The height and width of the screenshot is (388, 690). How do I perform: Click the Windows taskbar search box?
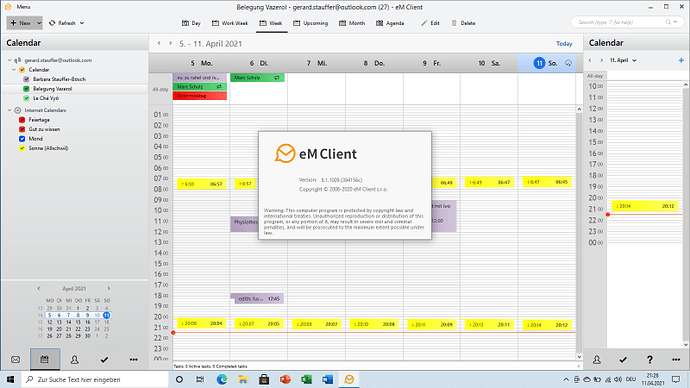pyautogui.click(x=95, y=379)
